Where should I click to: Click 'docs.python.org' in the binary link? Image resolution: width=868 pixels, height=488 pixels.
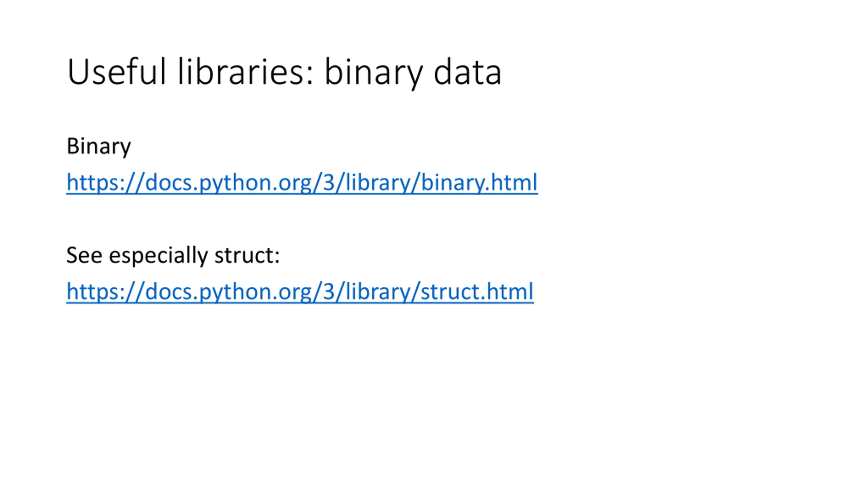click(228, 183)
